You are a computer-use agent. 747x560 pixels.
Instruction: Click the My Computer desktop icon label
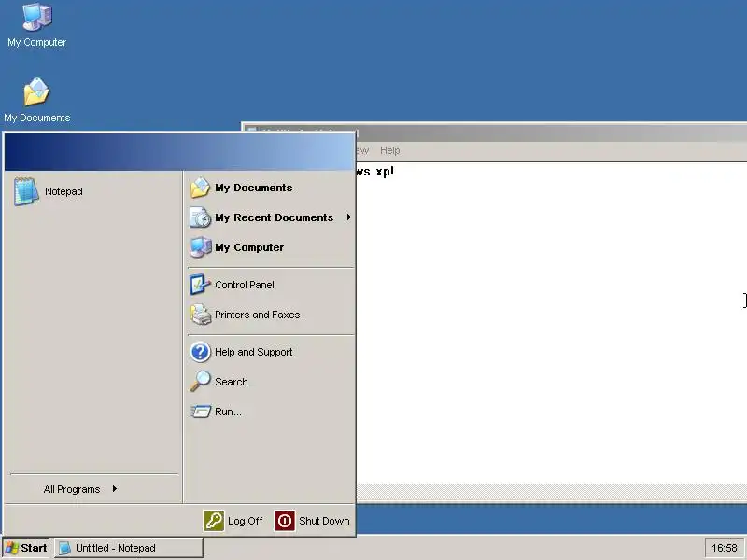pos(36,42)
